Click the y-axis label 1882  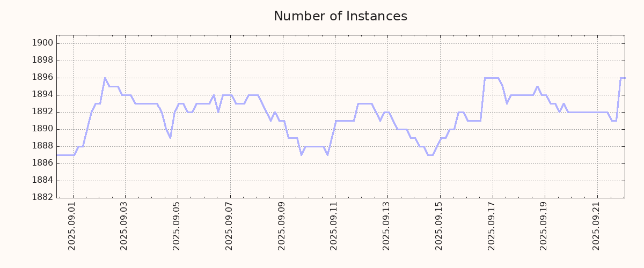pos(42,198)
